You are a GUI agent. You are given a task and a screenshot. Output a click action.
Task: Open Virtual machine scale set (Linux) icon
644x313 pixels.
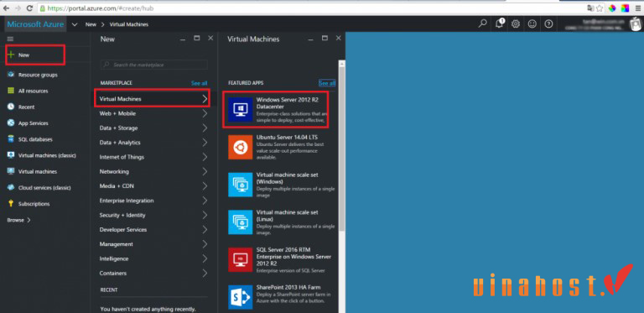(241, 222)
